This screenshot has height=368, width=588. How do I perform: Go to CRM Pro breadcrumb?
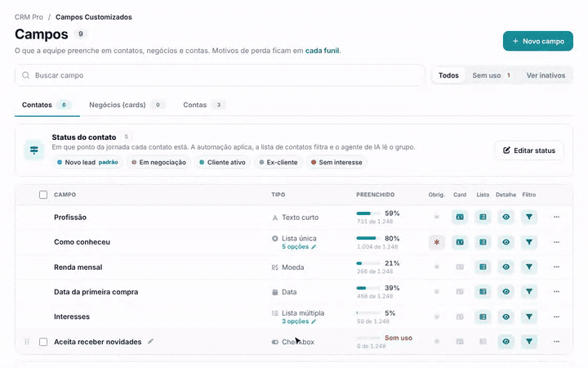(29, 17)
